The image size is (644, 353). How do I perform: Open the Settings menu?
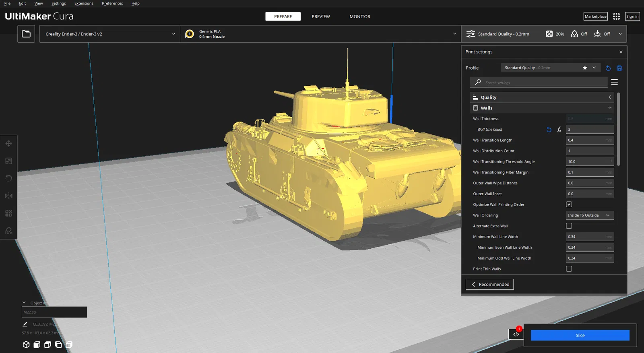(59, 3)
